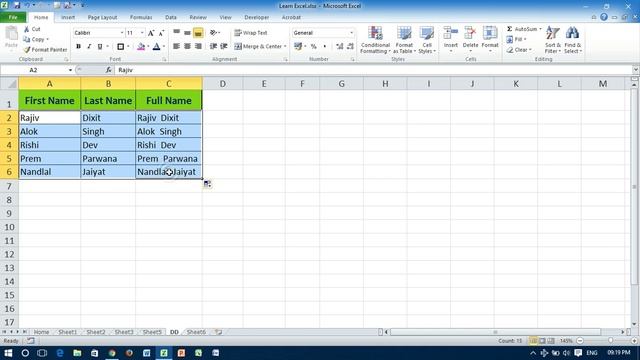Switch to the Page Layout tab
The image size is (640, 360).
(102, 18)
